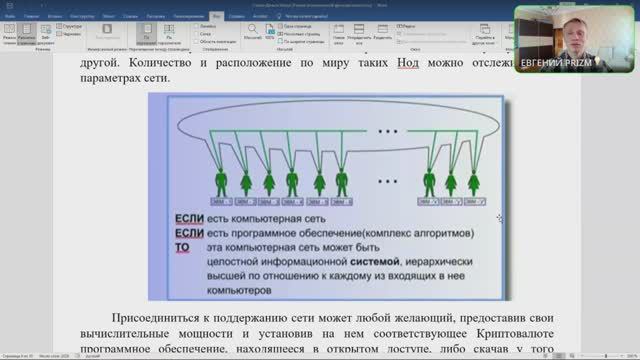Show multiple pages (Несколько страниц)
The width and height of the screenshot is (640, 360).
pos(299,34)
